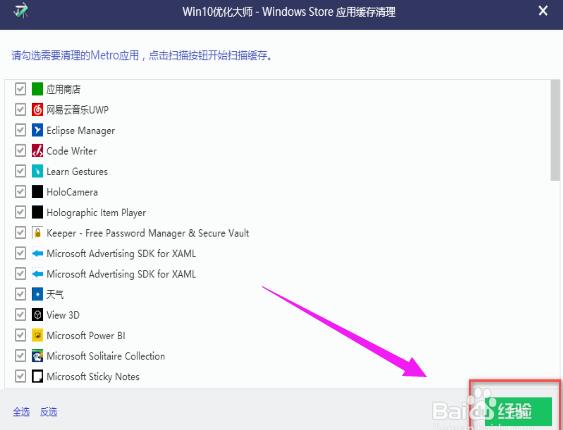Toggle the Eclipse Manager checkbox

[20, 130]
